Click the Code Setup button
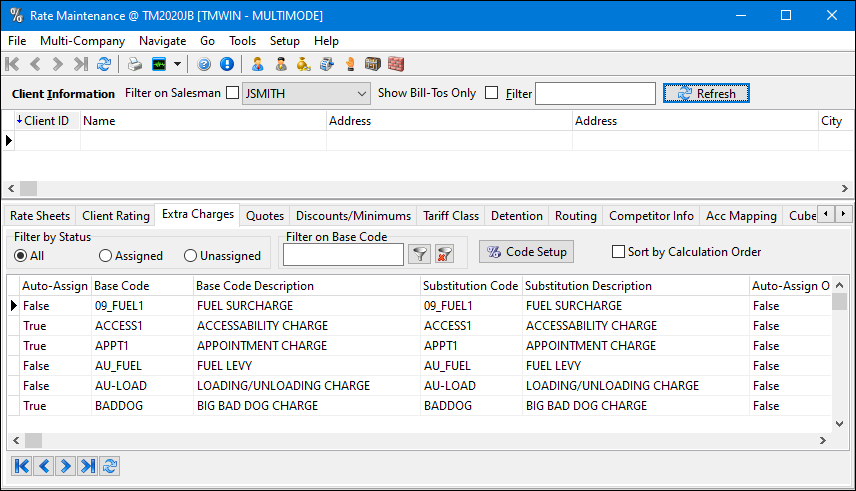856x491 pixels. 526,252
